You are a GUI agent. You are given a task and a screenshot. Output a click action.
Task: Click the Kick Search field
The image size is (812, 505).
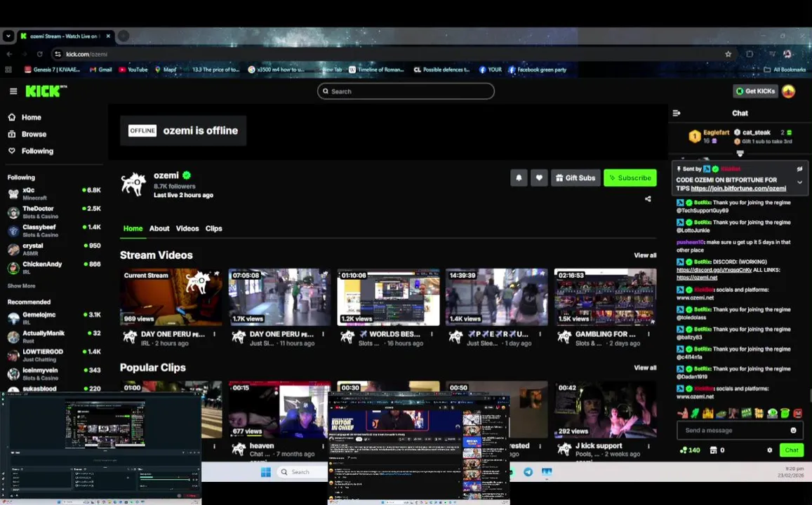pyautogui.click(x=406, y=91)
